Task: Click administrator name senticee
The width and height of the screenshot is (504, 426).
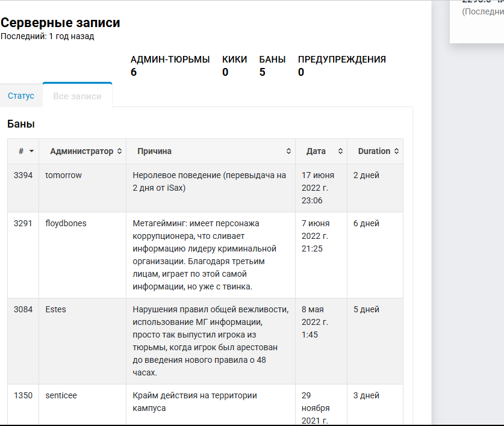Action: tap(61, 395)
